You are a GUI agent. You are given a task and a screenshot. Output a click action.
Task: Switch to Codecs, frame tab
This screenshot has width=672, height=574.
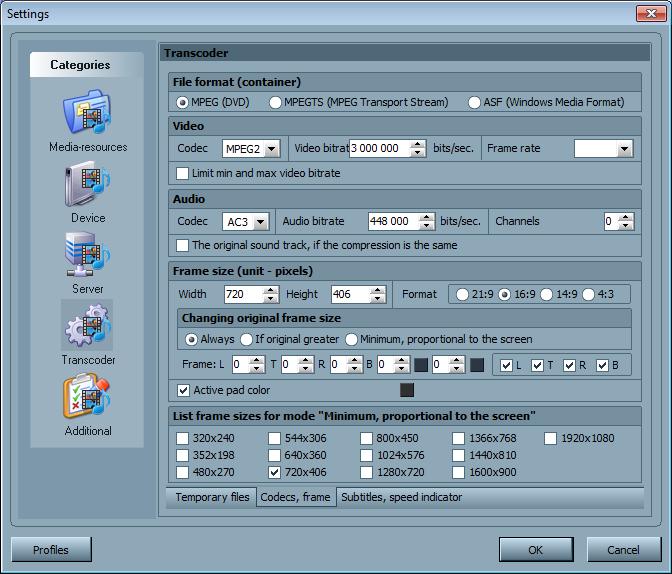296,497
